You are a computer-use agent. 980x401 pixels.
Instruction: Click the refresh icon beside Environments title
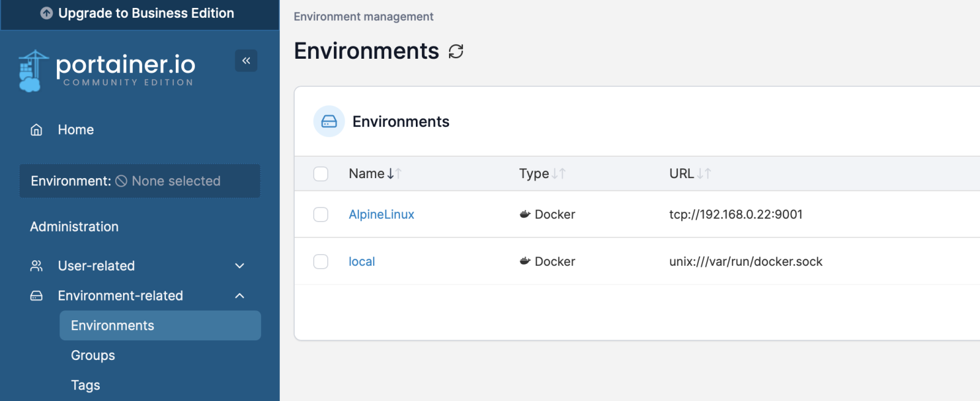456,51
